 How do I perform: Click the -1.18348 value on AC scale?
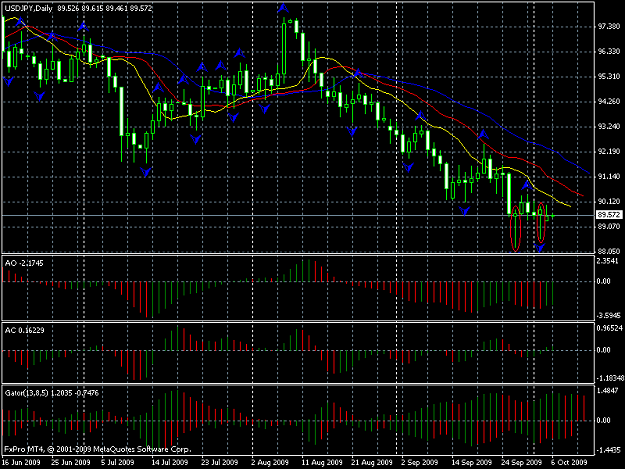610,378
